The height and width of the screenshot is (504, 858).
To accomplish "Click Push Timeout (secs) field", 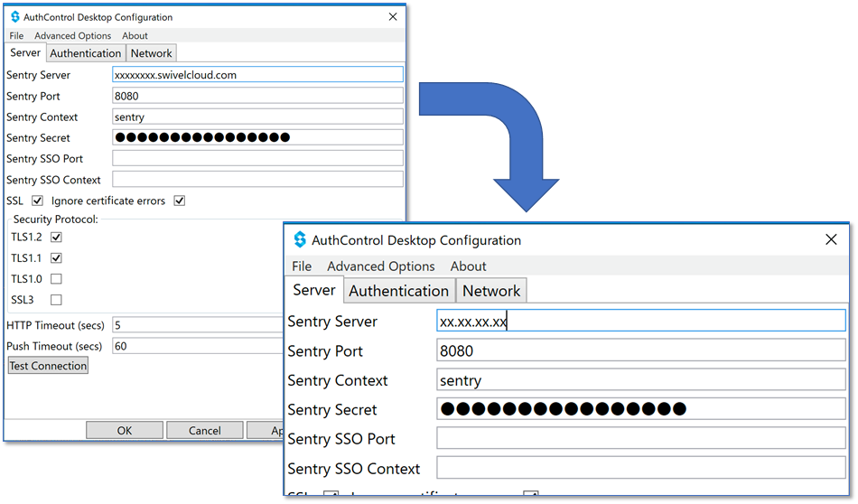I will point(198,346).
